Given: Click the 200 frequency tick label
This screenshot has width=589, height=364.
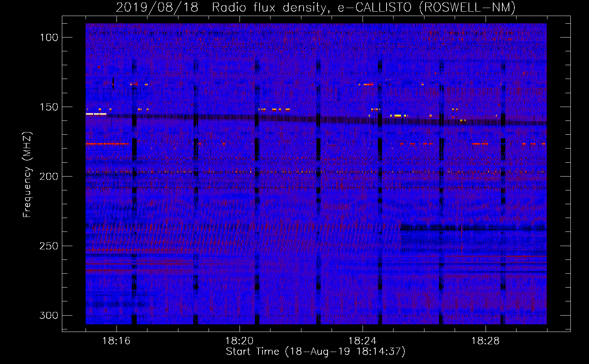Looking at the screenshot, I should coord(49,177).
